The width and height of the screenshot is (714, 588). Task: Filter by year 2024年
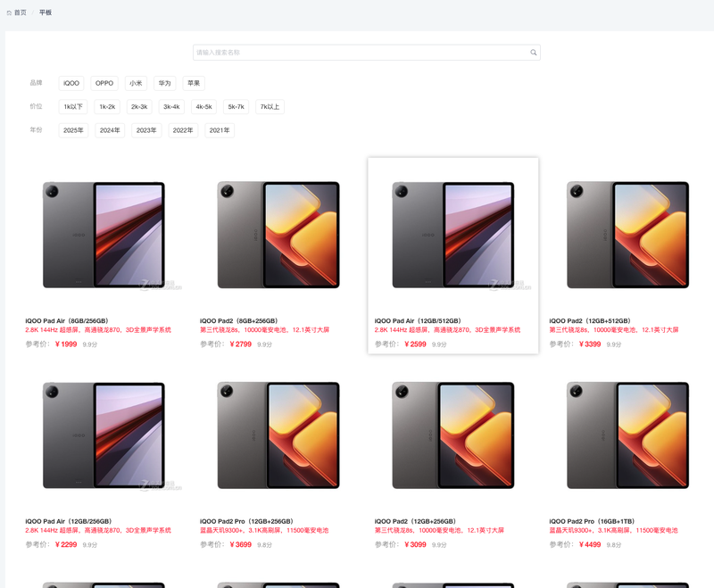coord(110,130)
